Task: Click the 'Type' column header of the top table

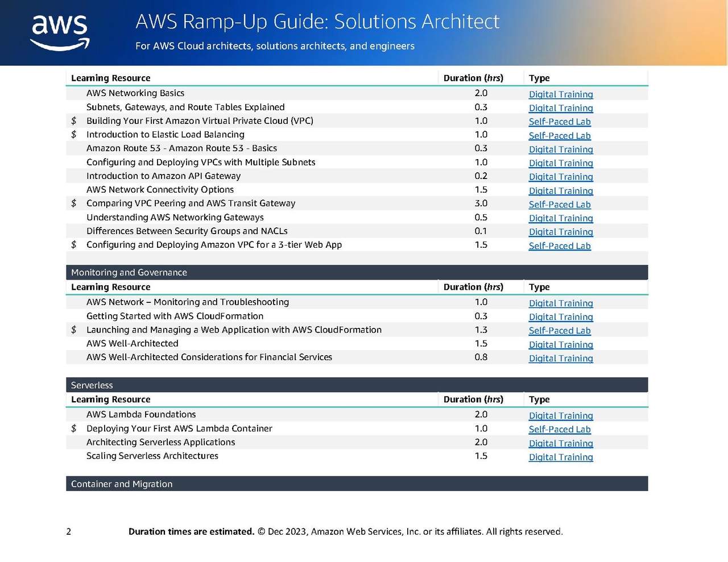Action: [x=539, y=78]
